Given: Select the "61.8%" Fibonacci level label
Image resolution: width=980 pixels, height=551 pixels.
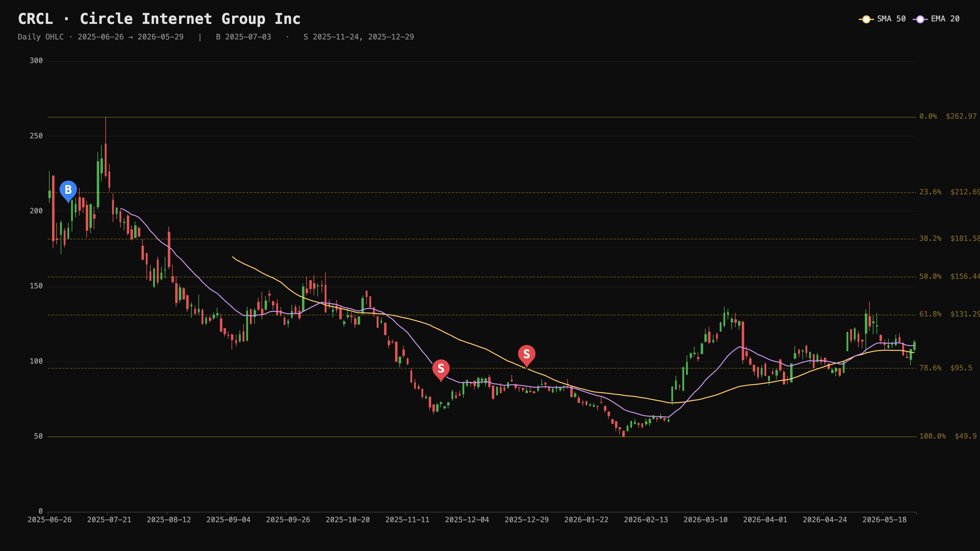Looking at the screenshot, I should [930, 314].
